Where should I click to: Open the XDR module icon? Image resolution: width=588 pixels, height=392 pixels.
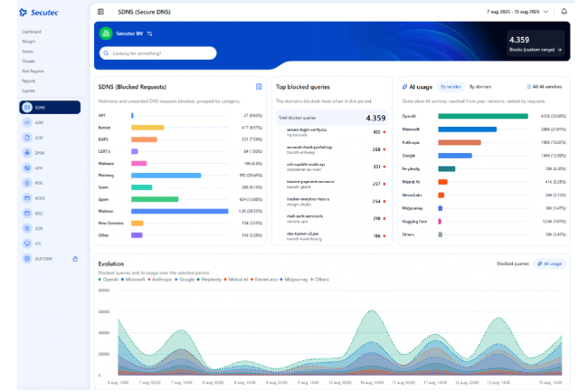tap(27, 228)
